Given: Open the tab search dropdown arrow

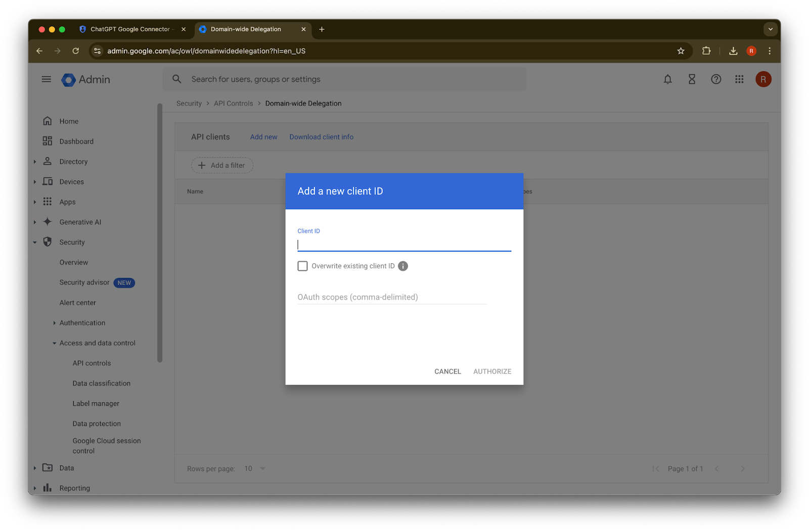Looking at the screenshot, I should pyautogui.click(x=771, y=29).
